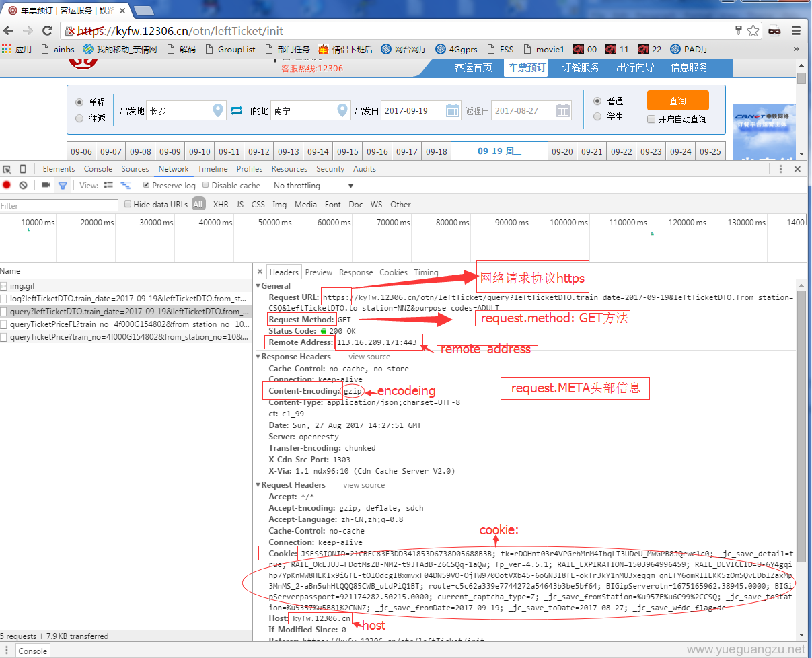812x658 pixels.
Task: Close the request details panel
Action: (x=260, y=272)
